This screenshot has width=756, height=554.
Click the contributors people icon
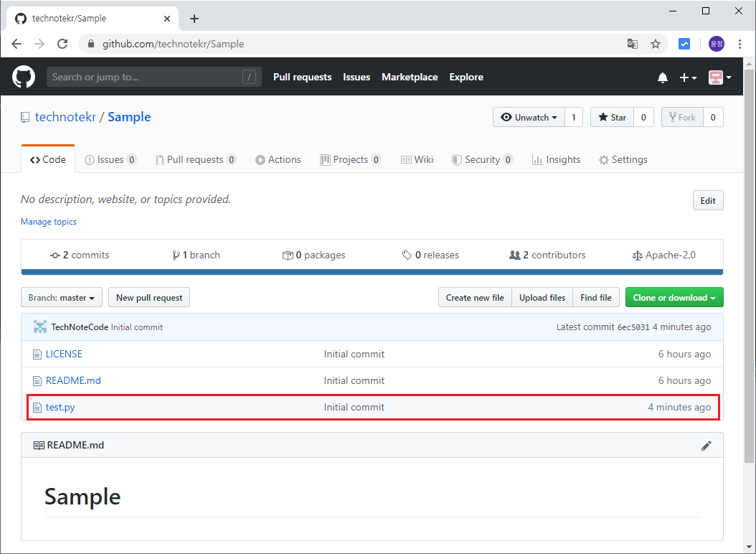click(515, 255)
